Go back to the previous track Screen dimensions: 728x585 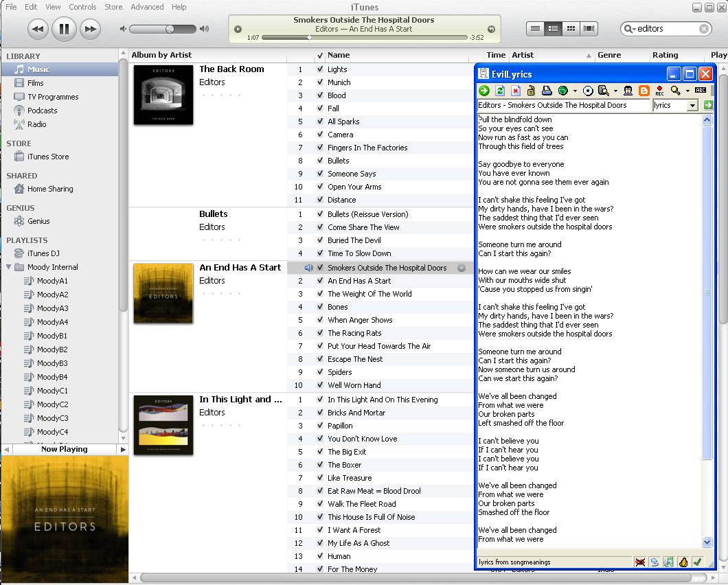click(38, 30)
